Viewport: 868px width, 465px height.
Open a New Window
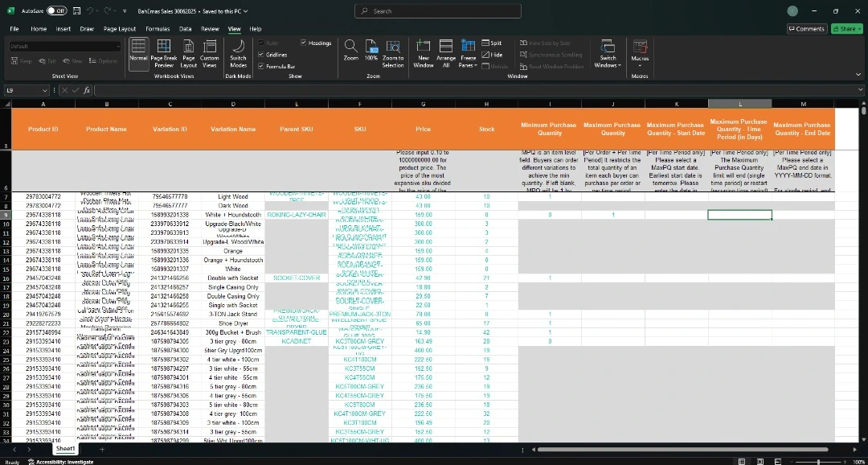point(424,51)
